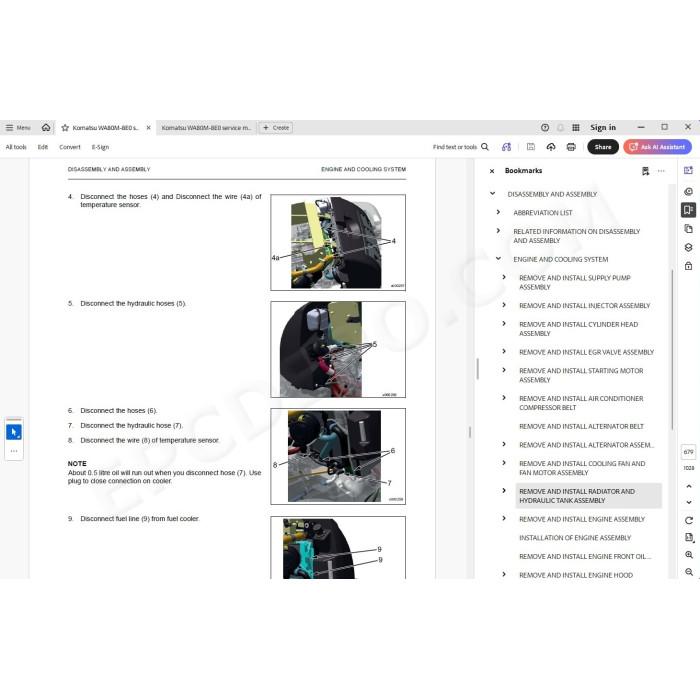Viewport: 700px width, 700px height.
Task: Open more tools ellipsis in left quick toolbar
Action: coord(14,451)
